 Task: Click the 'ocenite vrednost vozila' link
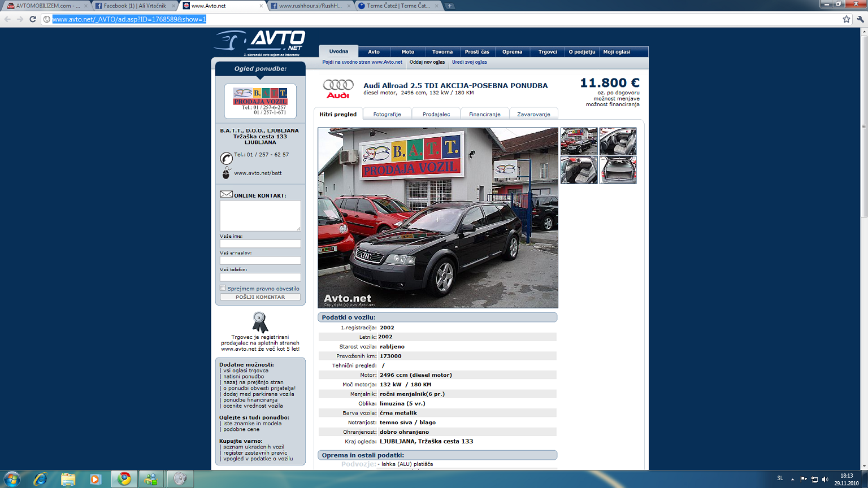pos(253,406)
